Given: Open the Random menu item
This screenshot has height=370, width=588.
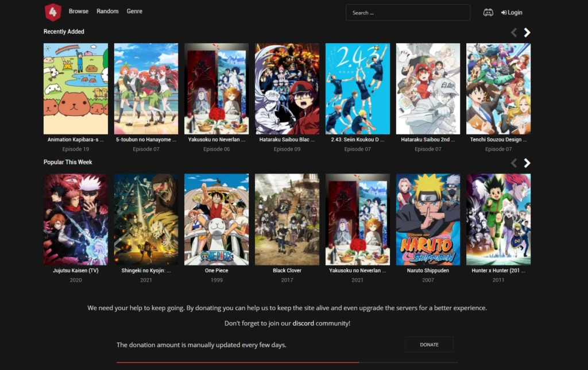Looking at the screenshot, I should click(107, 11).
